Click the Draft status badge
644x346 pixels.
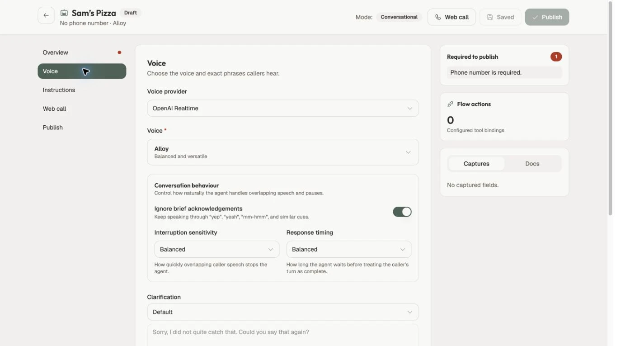(131, 13)
